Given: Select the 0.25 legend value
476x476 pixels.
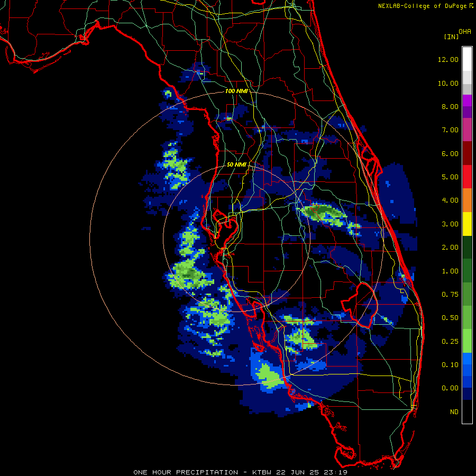Looking at the screenshot, I should 450,342.
